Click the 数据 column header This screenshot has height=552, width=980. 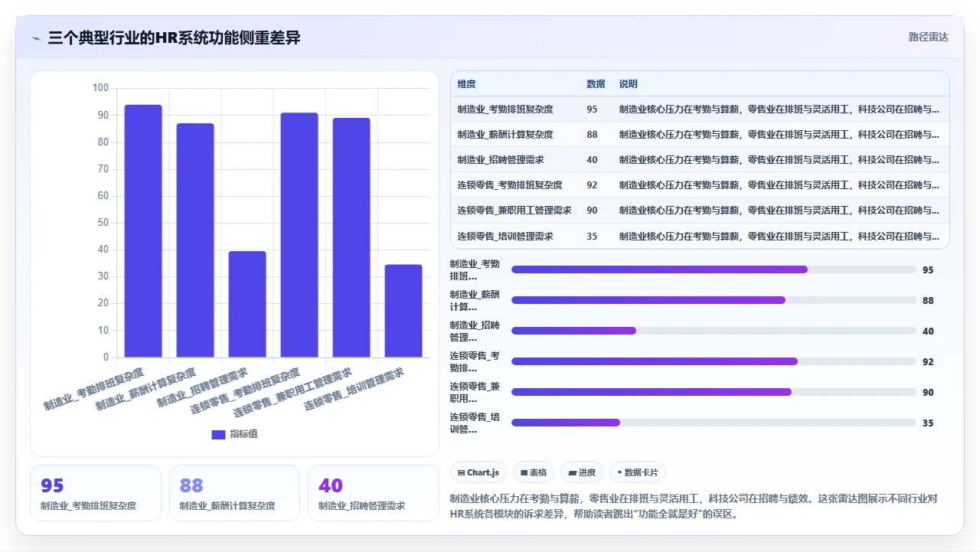point(596,84)
